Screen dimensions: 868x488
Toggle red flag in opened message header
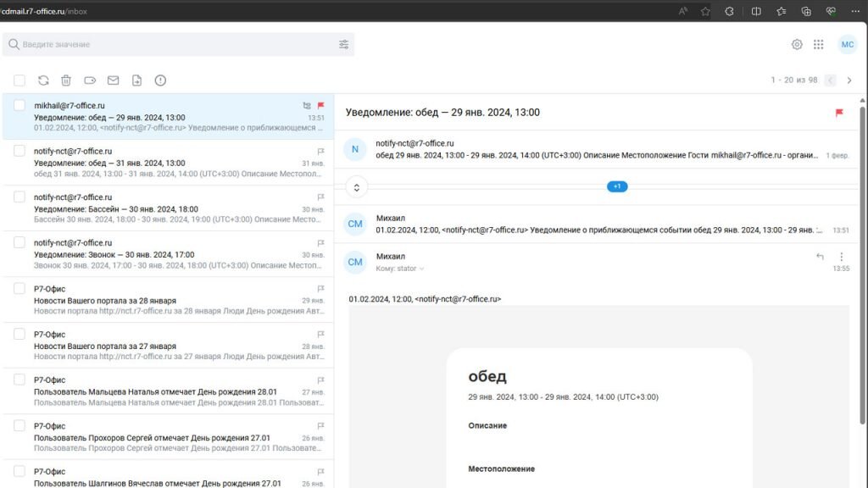839,113
